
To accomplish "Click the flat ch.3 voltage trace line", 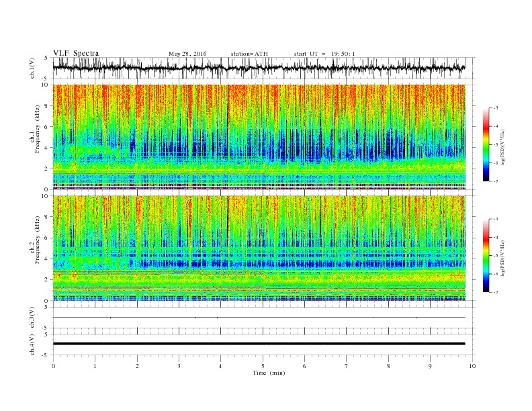I will point(259,318).
